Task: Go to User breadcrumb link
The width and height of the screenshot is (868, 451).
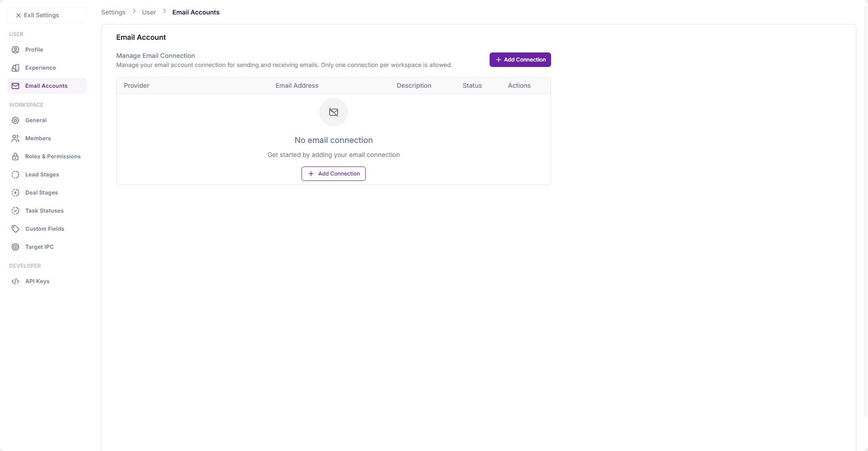Action: coord(149,12)
